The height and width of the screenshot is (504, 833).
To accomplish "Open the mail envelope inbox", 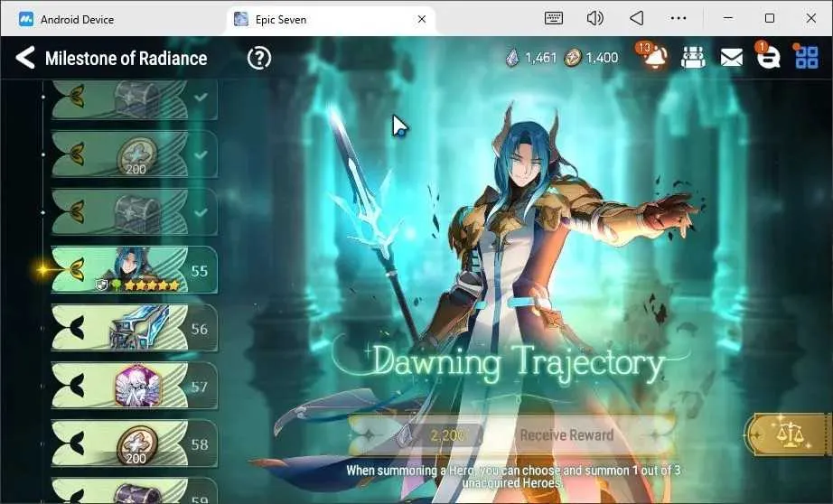I will click(731, 58).
